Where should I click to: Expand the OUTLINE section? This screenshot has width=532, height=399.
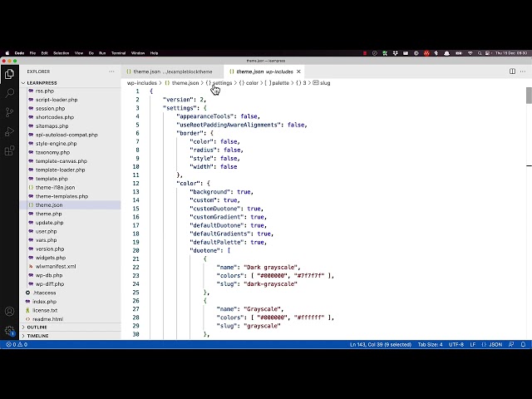(35, 327)
